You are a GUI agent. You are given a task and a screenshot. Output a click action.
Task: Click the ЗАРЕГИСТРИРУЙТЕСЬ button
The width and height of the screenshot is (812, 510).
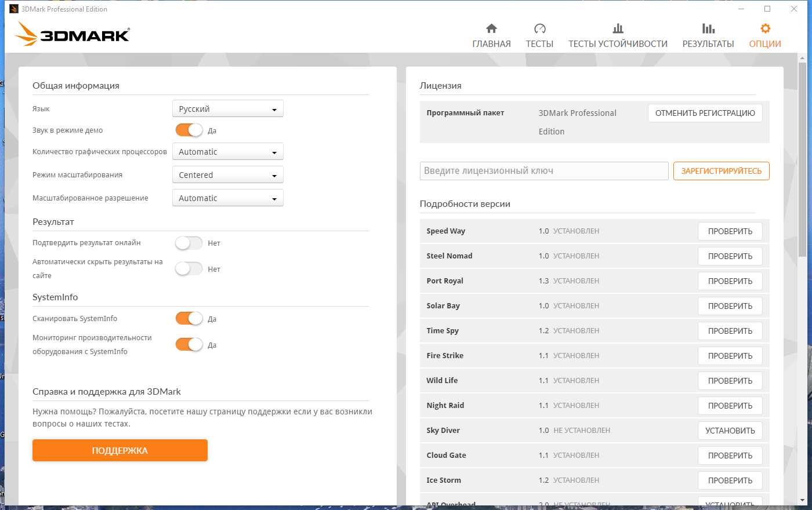722,171
